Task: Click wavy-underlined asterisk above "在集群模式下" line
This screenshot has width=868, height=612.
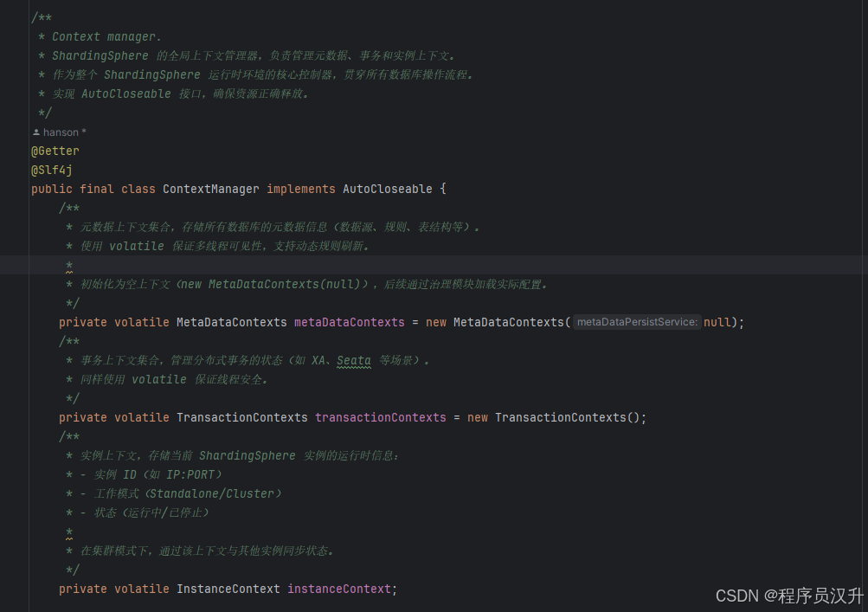Action: click(x=69, y=533)
